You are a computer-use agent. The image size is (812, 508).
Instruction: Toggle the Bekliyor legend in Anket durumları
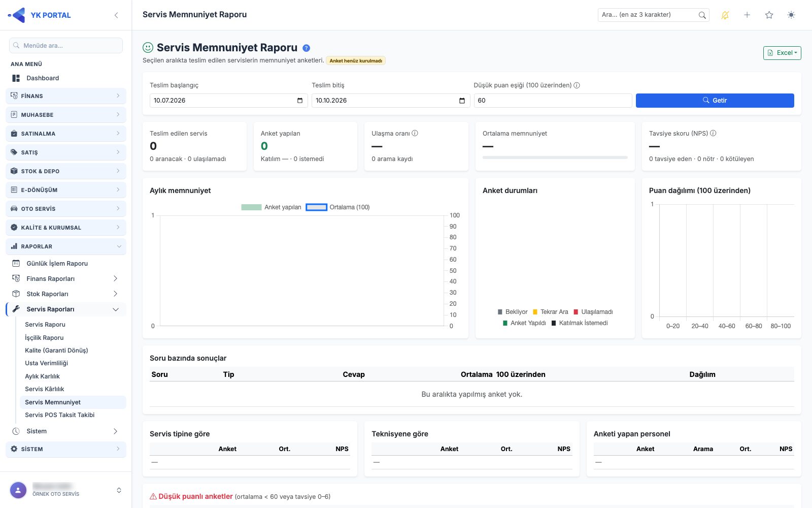tap(513, 312)
